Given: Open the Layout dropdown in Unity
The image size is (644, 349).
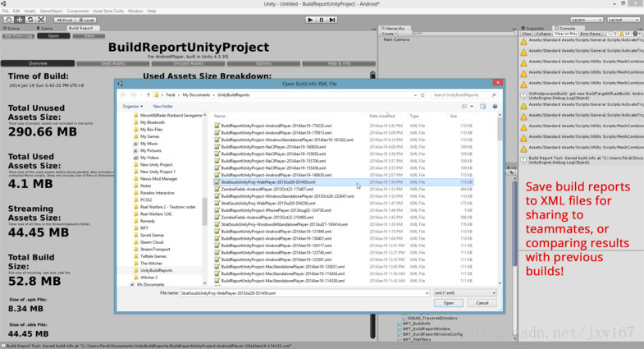Looking at the screenshot, I should point(623,20).
